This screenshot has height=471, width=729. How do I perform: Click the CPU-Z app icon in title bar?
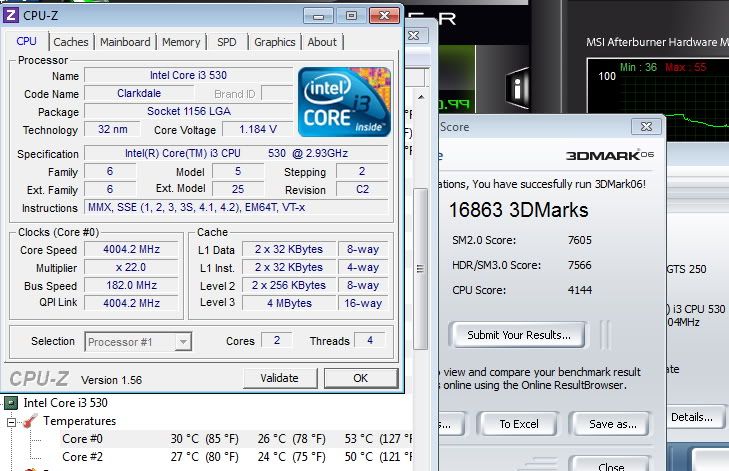11,15
